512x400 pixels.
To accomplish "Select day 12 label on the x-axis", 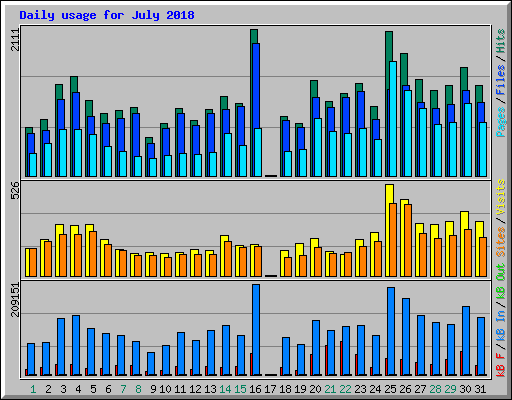I will tap(195, 389).
